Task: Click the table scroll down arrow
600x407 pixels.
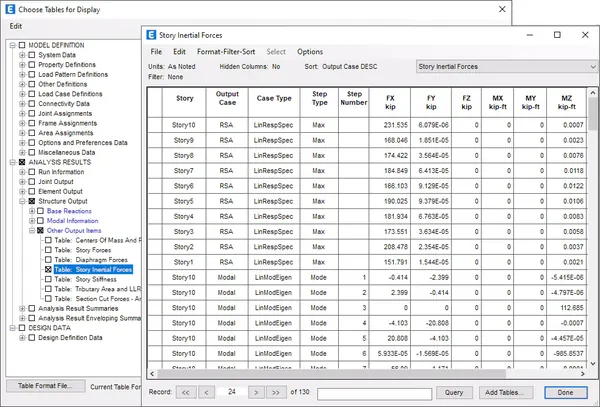Action: pos(593,363)
